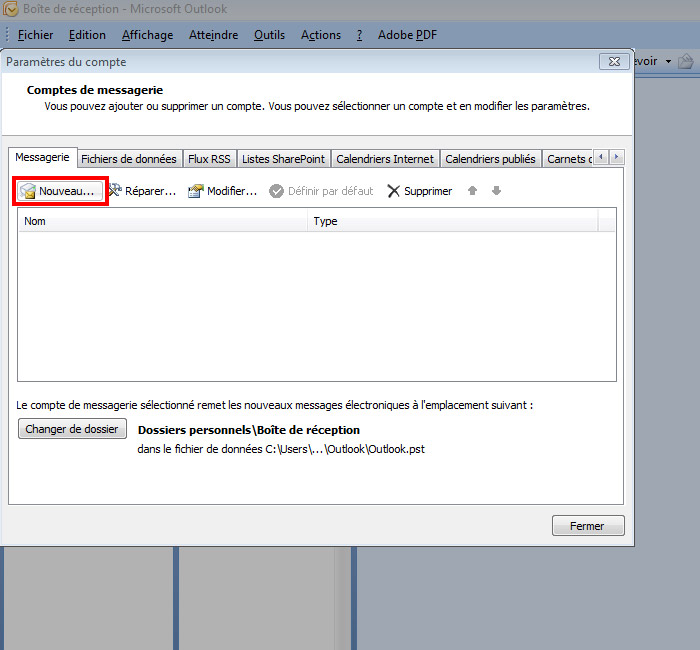Open the Edition menu
The height and width of the screenshot is (650, 700).
tap(87, 35)
